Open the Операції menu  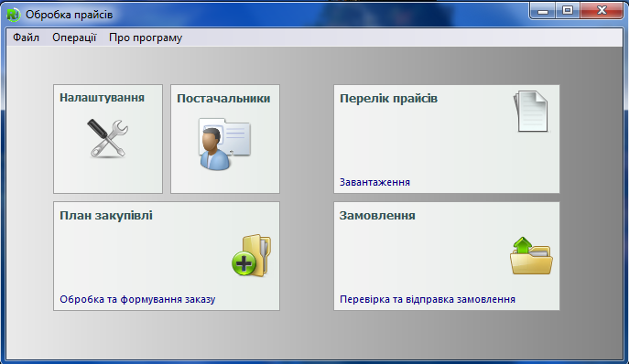click(x=74, y=37)
